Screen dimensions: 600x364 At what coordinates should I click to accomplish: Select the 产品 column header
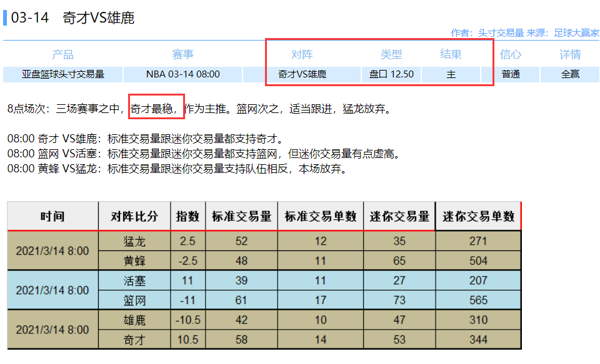[62, 54]
